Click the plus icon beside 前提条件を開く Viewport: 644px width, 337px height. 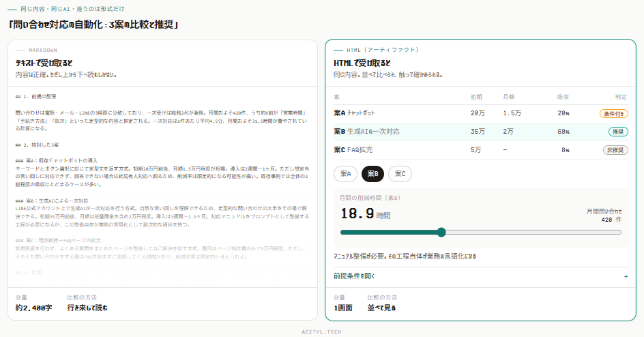[x=626, y=277]
